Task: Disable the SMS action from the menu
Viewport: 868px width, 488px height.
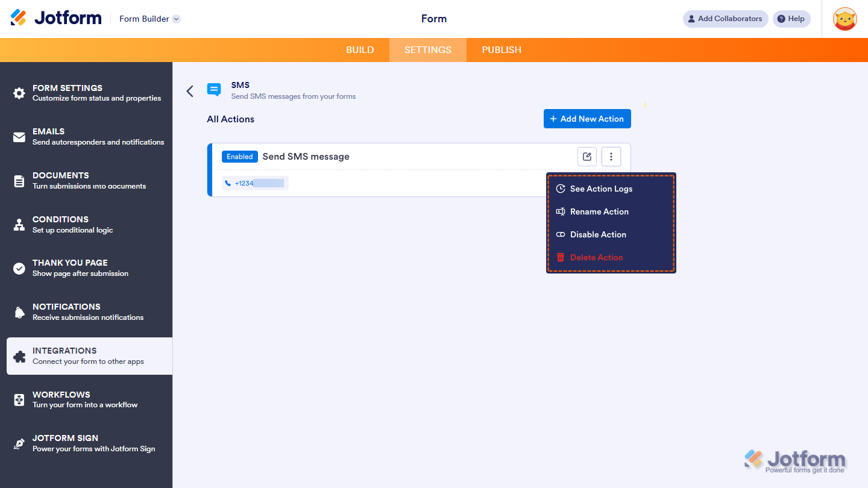Action: (x=599, y=234)
